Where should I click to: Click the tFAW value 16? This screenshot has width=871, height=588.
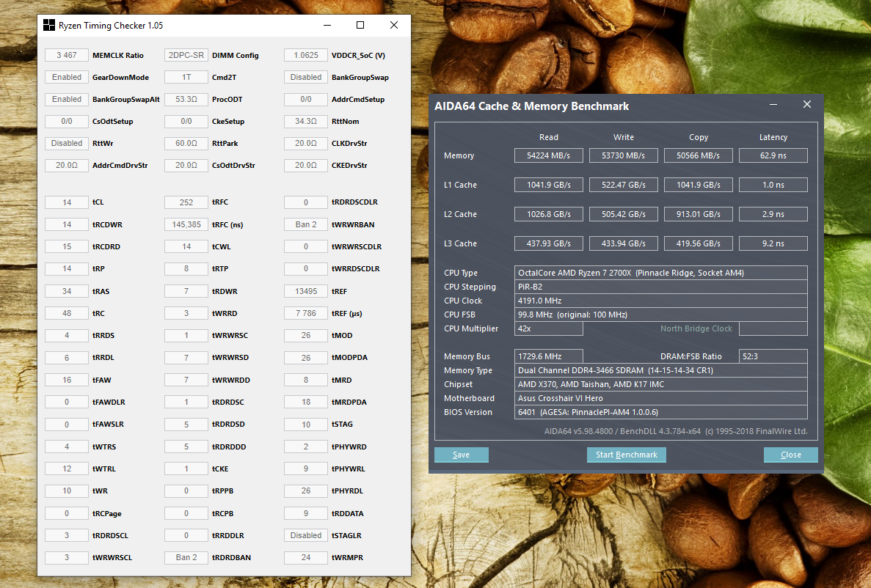(67, 380)
